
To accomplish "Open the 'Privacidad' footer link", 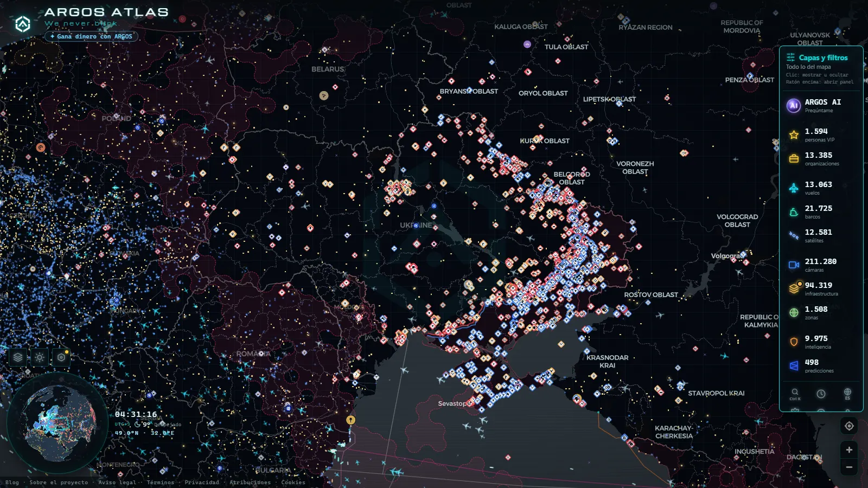I will [202, 482].
